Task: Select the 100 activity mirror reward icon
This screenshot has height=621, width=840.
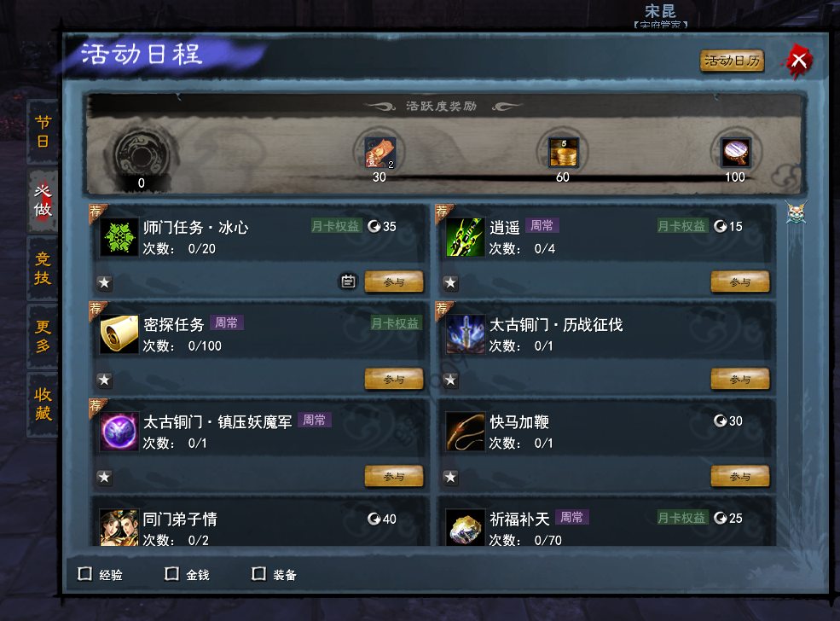Action: (736, 153)
